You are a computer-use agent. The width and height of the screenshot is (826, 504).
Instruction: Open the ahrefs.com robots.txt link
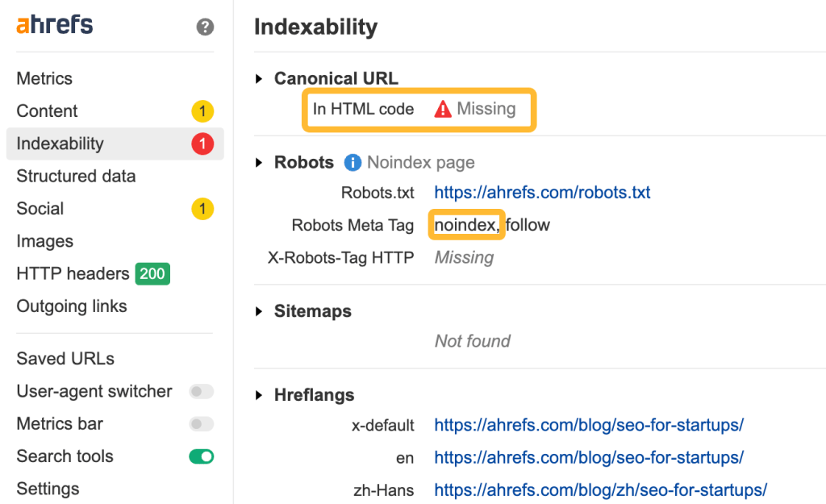coord(542,192)
